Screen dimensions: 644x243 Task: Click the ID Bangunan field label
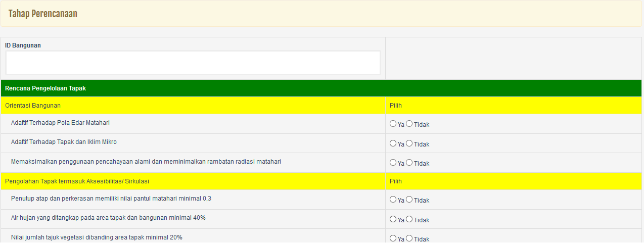[x=23, y=45]
